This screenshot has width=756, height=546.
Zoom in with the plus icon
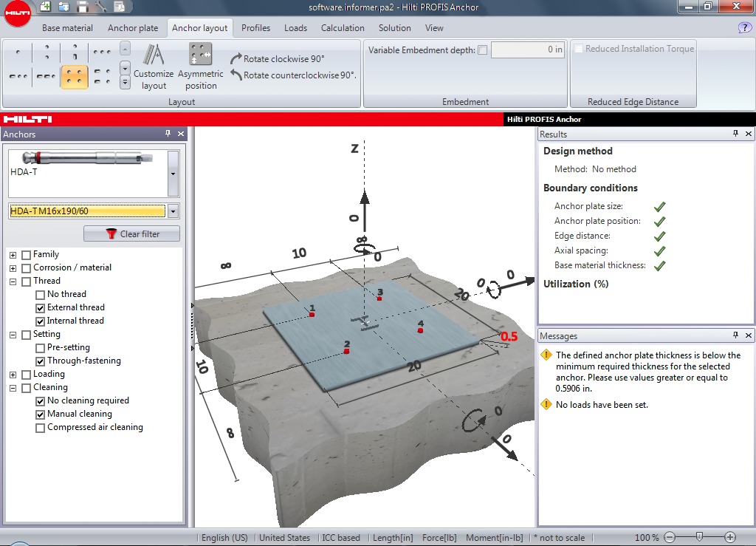(x=730, y=537)
